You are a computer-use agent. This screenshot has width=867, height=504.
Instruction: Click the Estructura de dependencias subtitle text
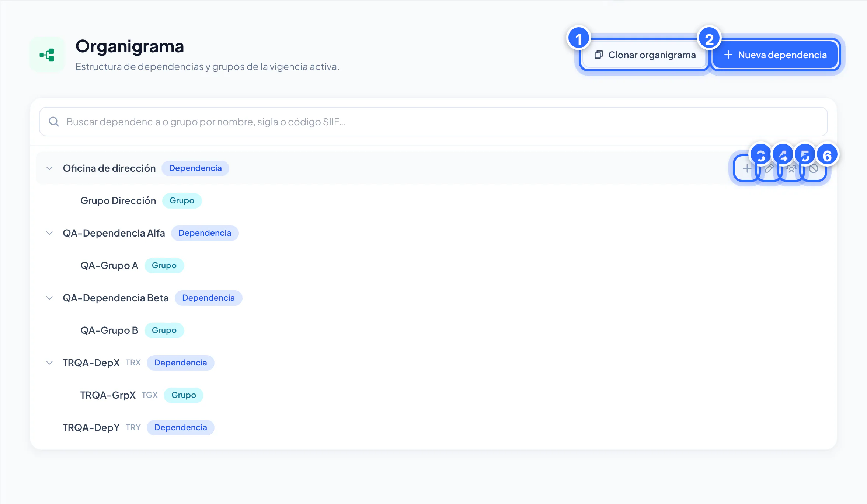207,67
